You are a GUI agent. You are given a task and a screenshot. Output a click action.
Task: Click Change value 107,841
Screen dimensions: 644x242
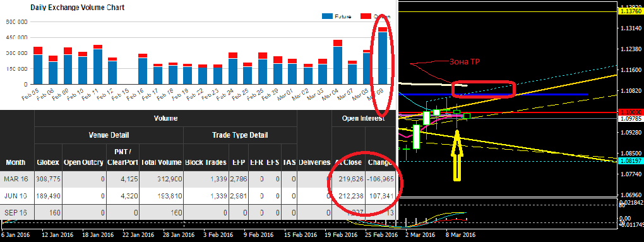pyautogui.click(x=383, y=196)
